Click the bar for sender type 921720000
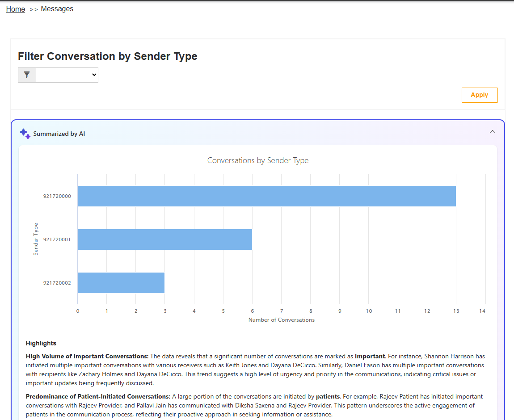 pyautogui.click(x=266, y=196)
